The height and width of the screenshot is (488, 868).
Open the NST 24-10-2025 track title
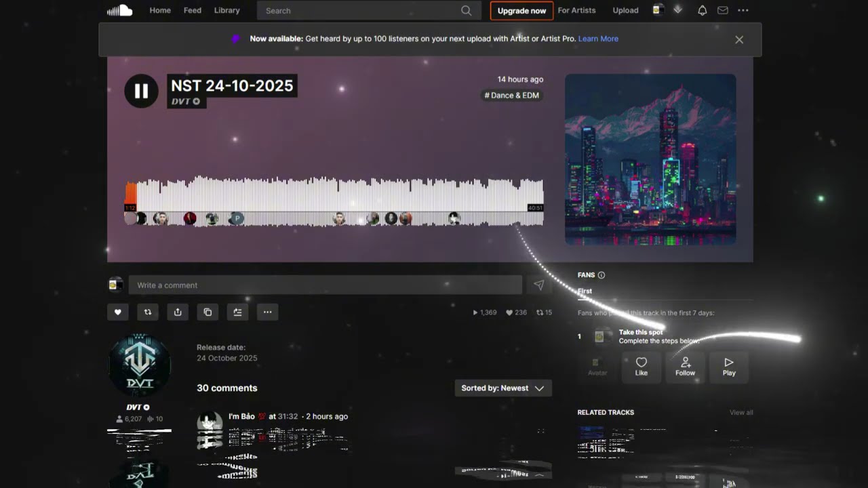pyautogui.click(x=232, y=85)
